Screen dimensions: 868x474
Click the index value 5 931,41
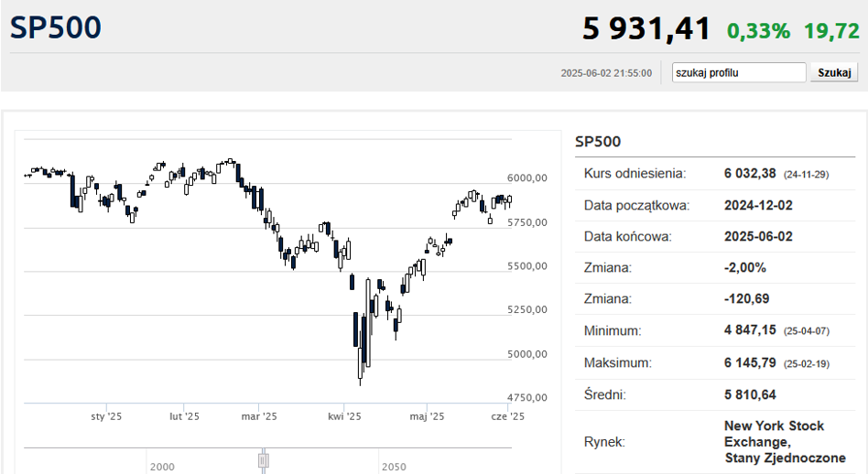click(x=646, y=28)
